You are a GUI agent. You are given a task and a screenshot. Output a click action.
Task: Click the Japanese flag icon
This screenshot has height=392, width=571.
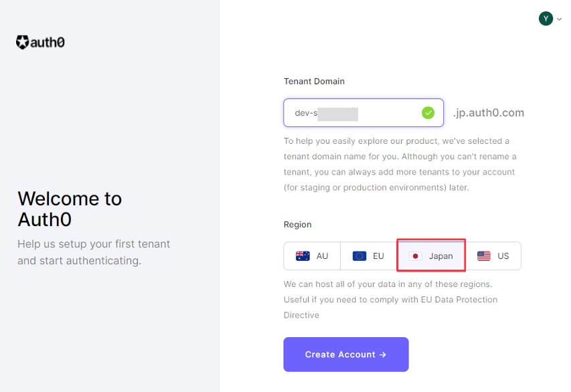point(416,256)
